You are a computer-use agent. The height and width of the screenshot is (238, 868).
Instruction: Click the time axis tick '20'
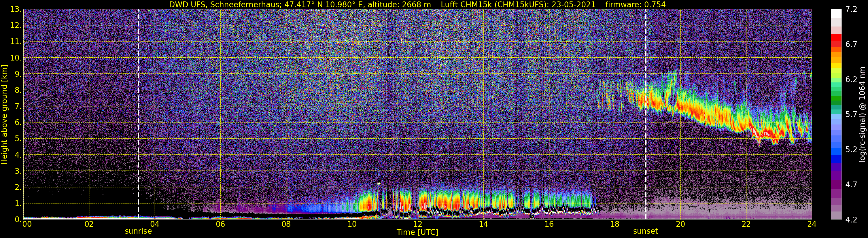(680, 224)
